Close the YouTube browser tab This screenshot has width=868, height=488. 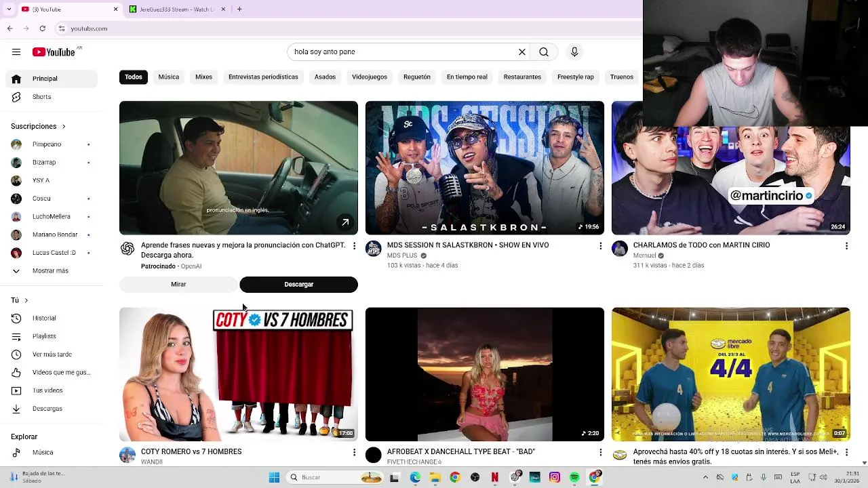[x=115, y=9]
